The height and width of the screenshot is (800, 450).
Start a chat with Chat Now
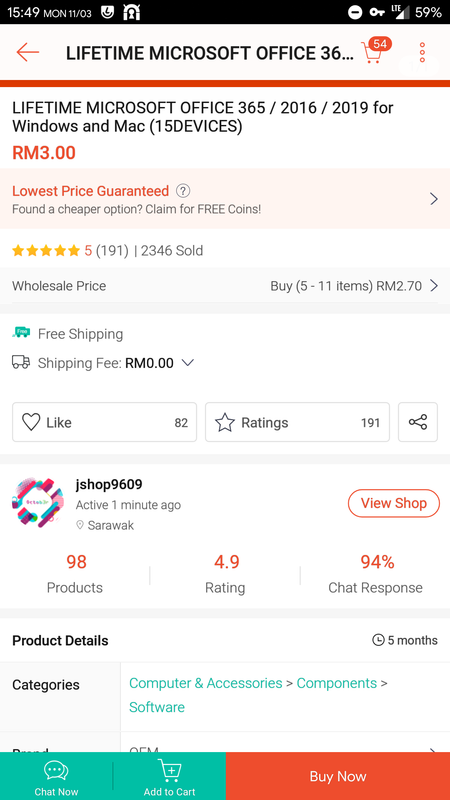pyautogui.click(x=56, y=776)
